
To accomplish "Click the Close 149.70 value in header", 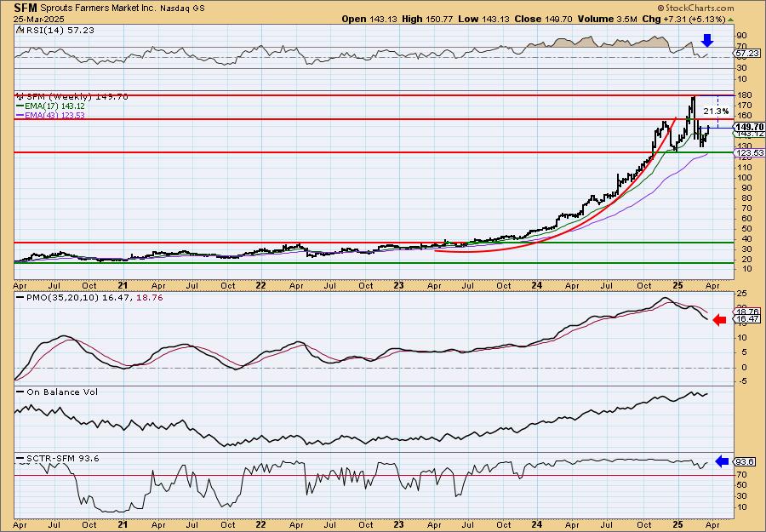I will (x=542, y=19).
